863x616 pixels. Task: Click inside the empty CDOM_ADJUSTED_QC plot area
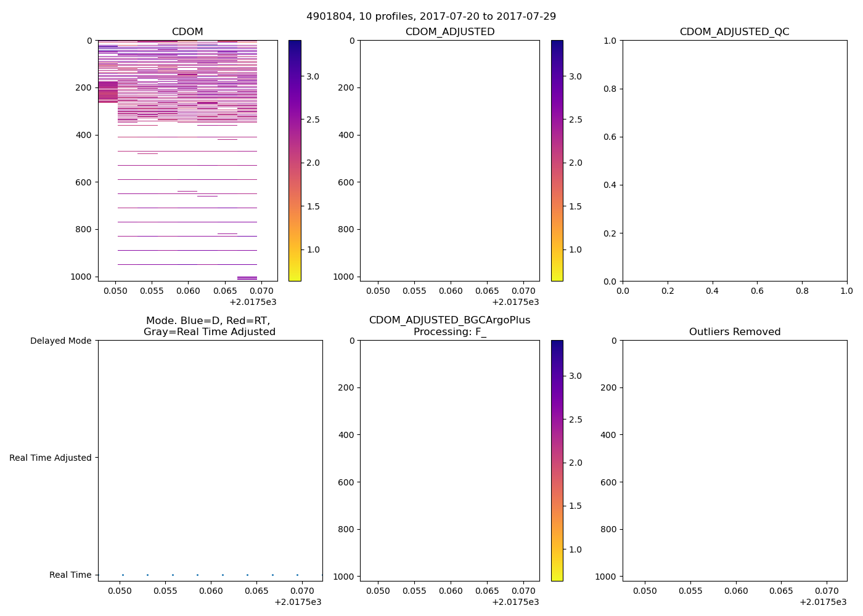pyautogui.click(x=734, y=160)
